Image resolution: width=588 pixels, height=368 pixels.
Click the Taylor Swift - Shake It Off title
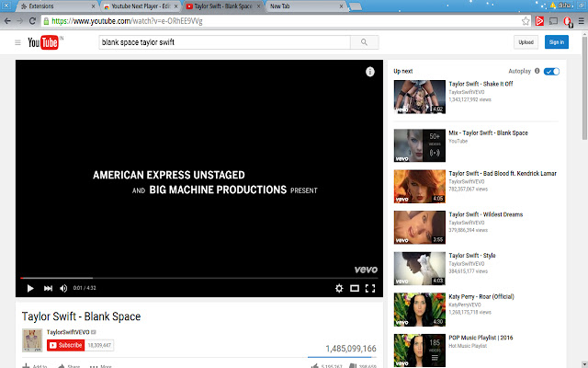(x=481, y=84)
